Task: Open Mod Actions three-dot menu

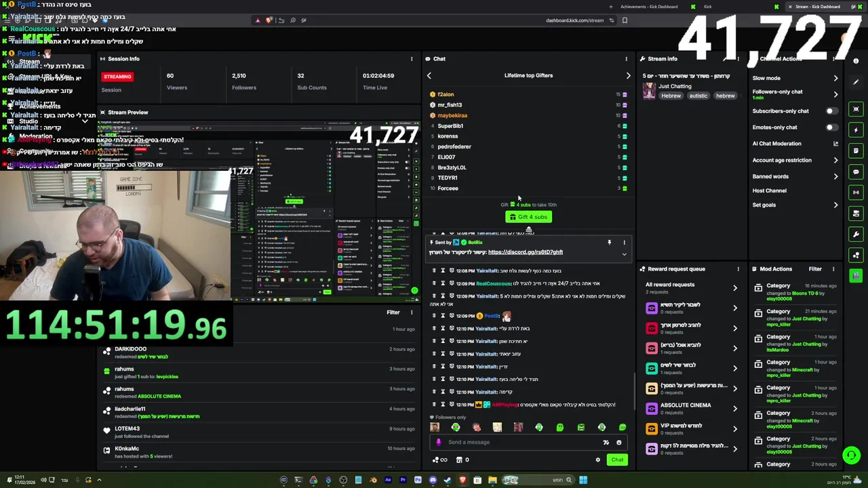Action: pos(833,269)
